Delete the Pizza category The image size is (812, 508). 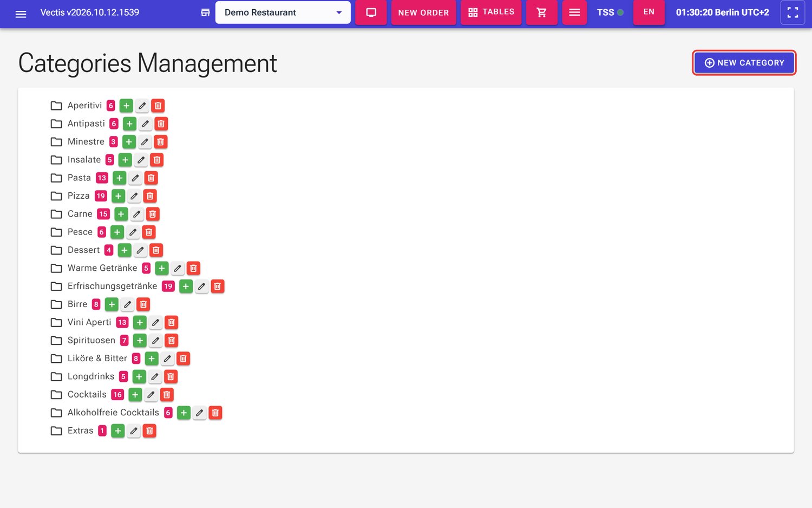click(x=150, y=196)
